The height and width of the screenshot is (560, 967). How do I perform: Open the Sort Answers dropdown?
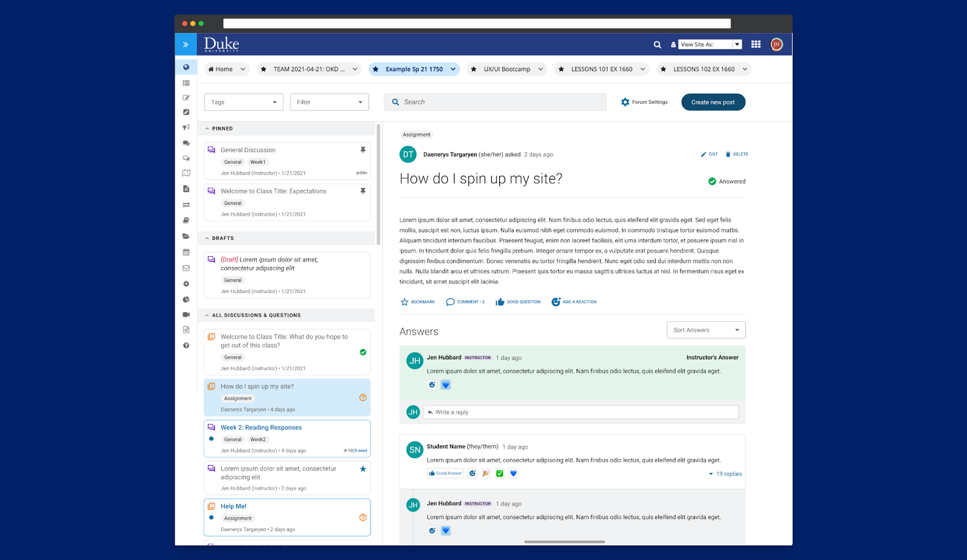(x=706, y=330)
